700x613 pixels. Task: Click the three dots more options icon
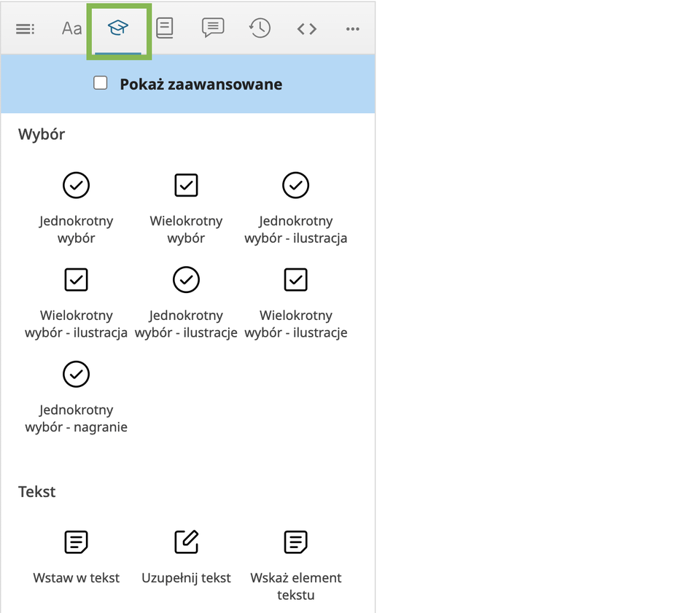(x=353, y=29)
